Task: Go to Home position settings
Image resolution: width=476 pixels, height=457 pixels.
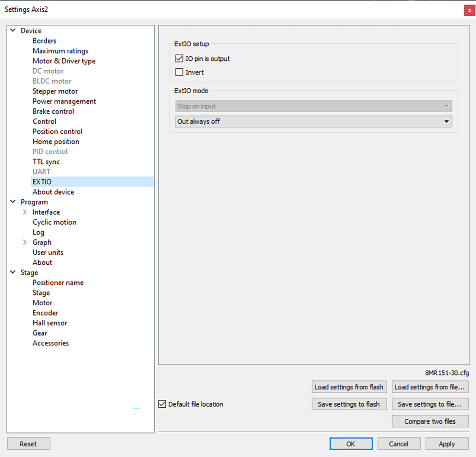Action: tap(56, 141)
